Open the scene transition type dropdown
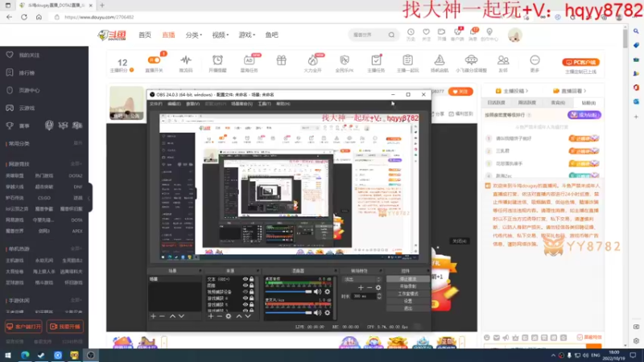 (x=361, y=279)
